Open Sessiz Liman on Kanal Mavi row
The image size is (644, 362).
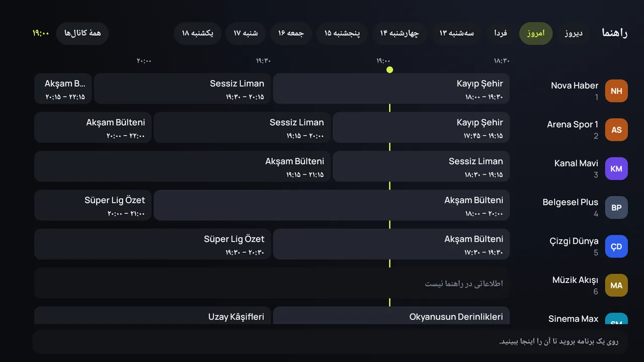(x=421, y=166)
